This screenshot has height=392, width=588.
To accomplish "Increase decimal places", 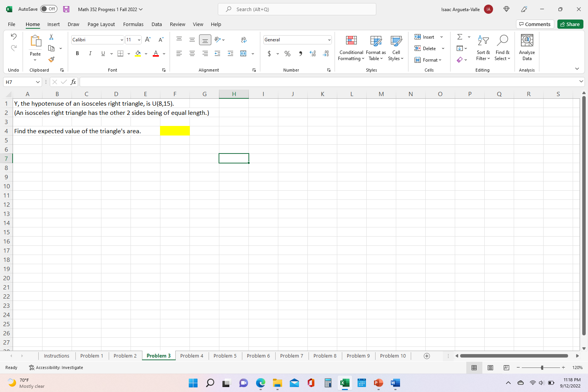I will 313,54.
